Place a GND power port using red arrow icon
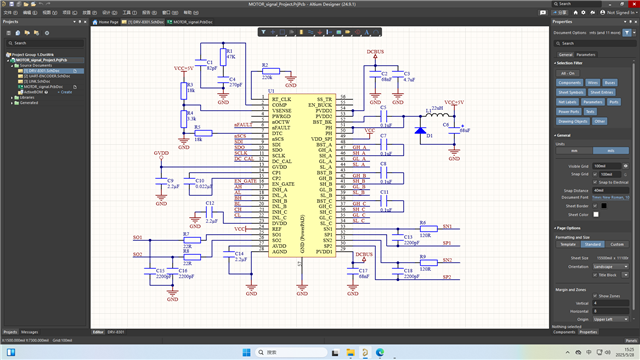Screen dimensions: 640x360 click(320, 32)
